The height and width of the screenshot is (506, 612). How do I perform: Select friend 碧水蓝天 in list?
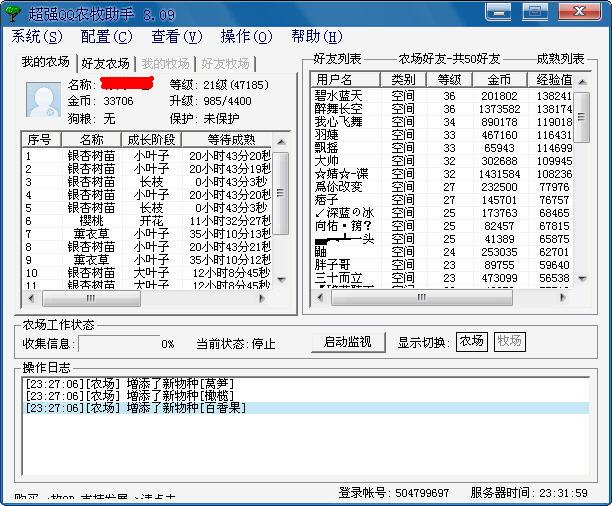point(443,96)
